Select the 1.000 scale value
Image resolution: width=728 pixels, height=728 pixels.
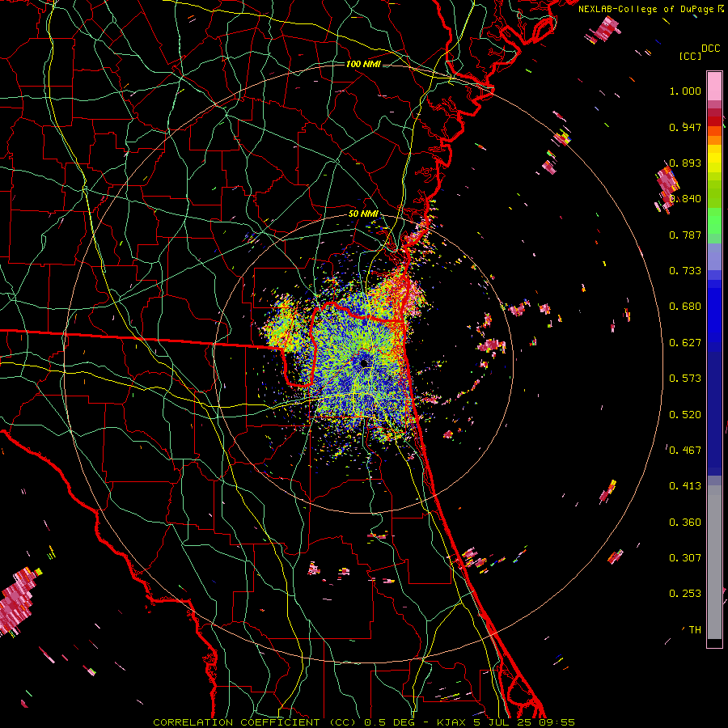tap(685, 91)
